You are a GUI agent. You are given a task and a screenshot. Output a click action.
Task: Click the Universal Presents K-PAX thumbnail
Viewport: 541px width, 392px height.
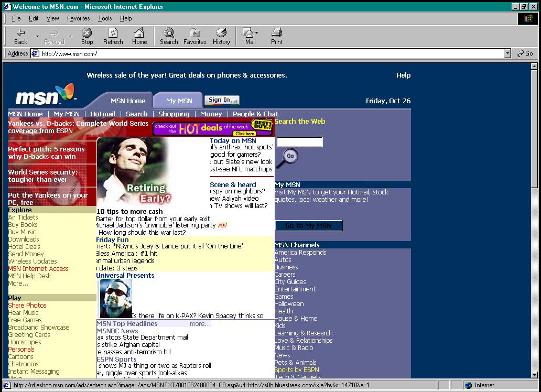[x=115, y=299]
